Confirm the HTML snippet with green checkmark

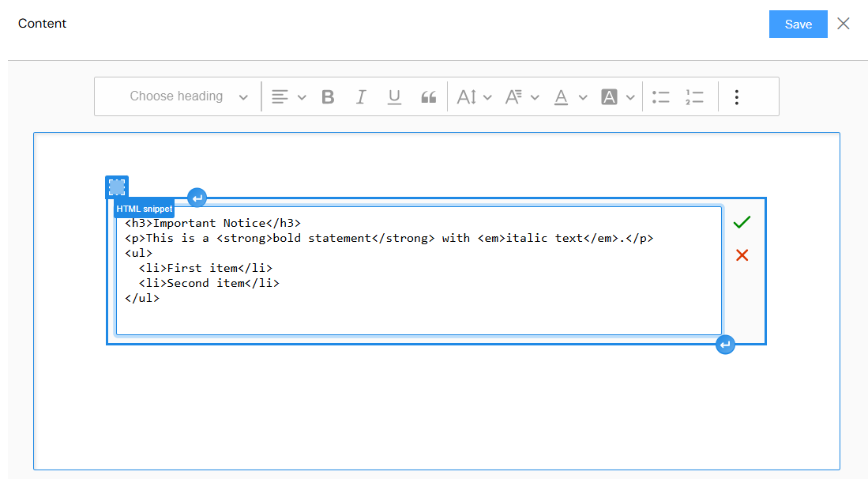pyautogui.click(x=741, y=222)
